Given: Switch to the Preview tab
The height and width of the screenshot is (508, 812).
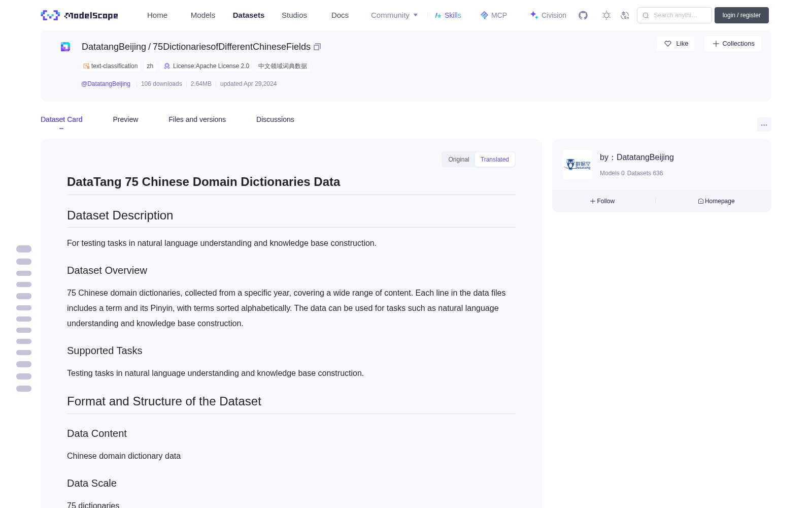Looking at the screenshot, I should coord(125,119).
